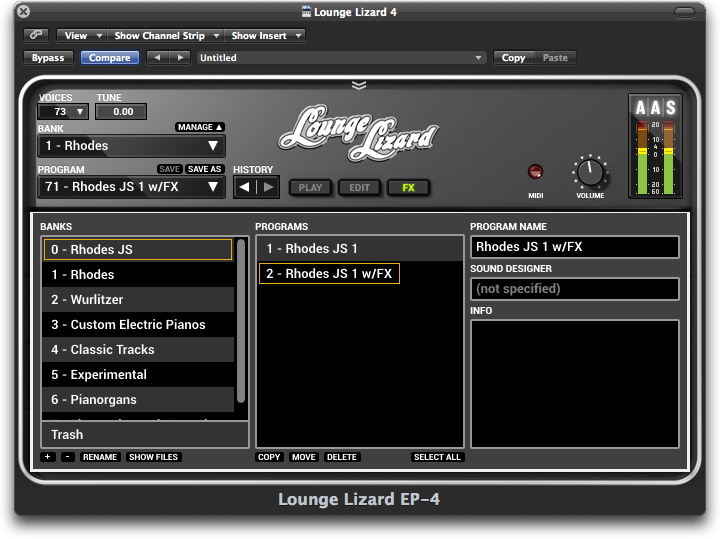This screenshot has height=539, width=720.
Task: Click the Tune 0.00 value field
Action: (x=121, y=112)
